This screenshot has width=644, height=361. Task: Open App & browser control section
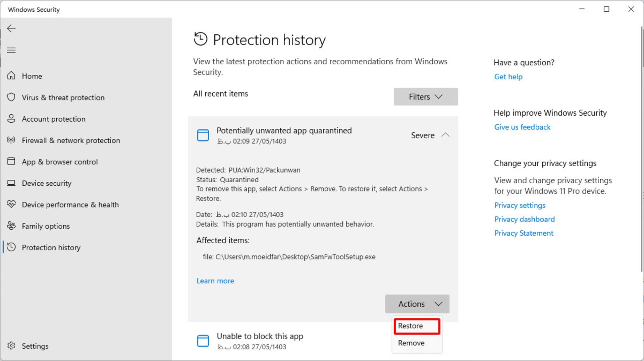pyautogui.click(x=60, y=162)
